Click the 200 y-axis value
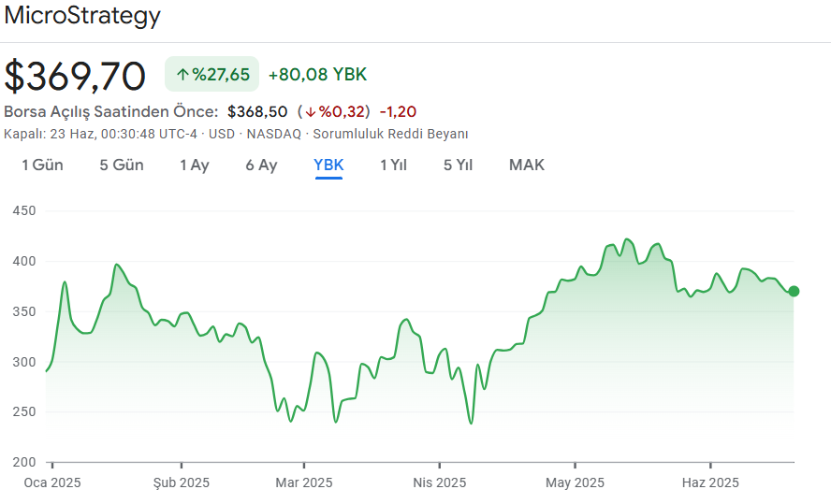 23,462
